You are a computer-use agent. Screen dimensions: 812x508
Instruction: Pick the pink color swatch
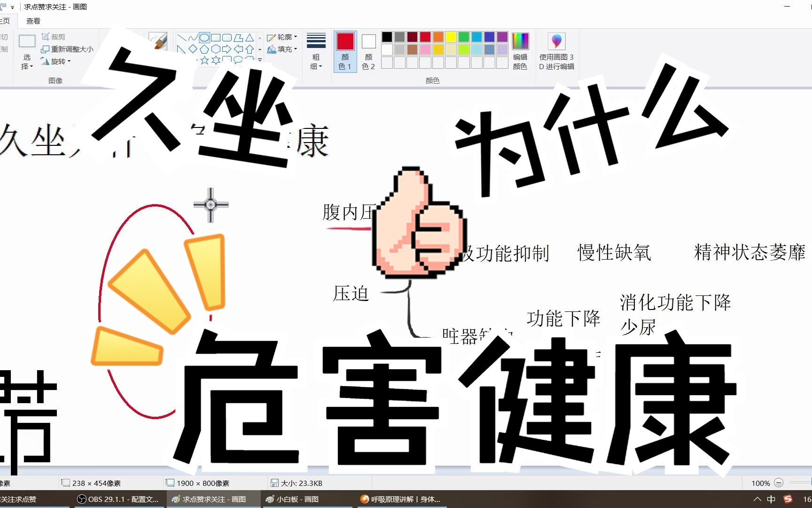pos(425,49)
